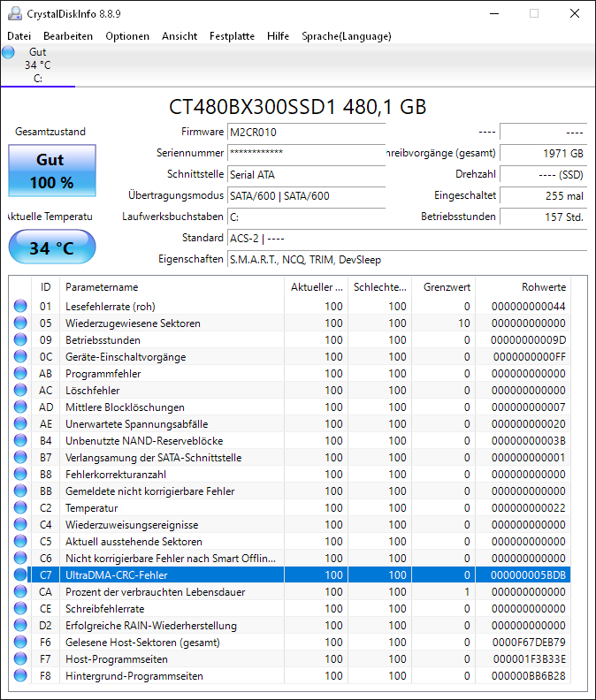
Task: Click the Betriebsstunden value 157 Std.
Action: click(x=543, y=217)
